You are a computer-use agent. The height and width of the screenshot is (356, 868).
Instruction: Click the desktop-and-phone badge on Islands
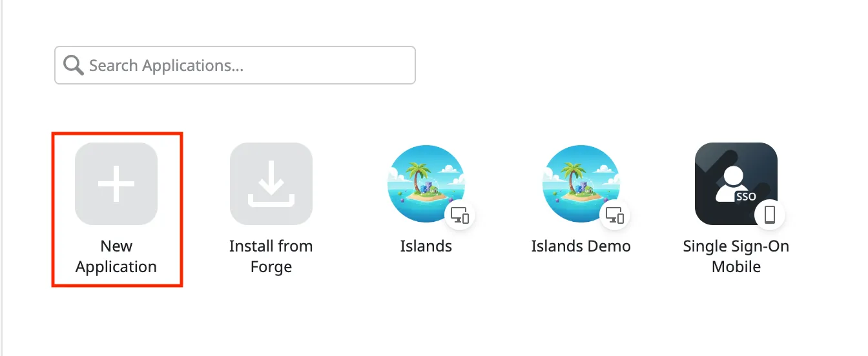pos(460,215)
